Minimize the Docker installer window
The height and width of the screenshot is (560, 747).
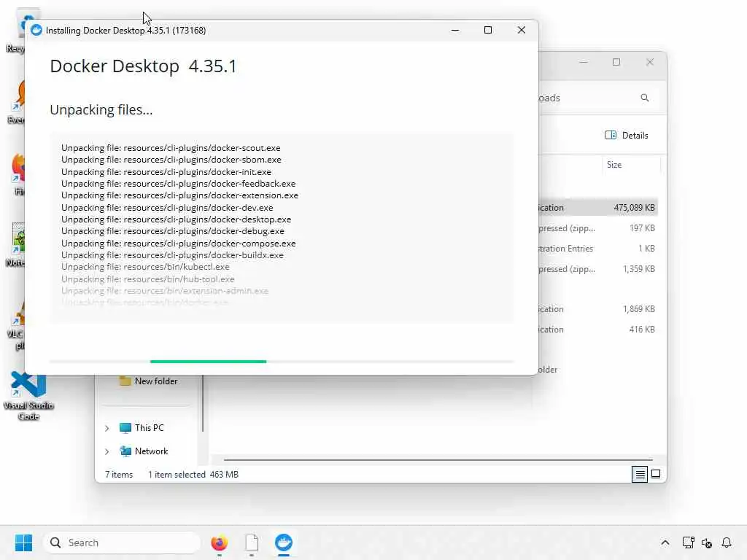[455, 30]
